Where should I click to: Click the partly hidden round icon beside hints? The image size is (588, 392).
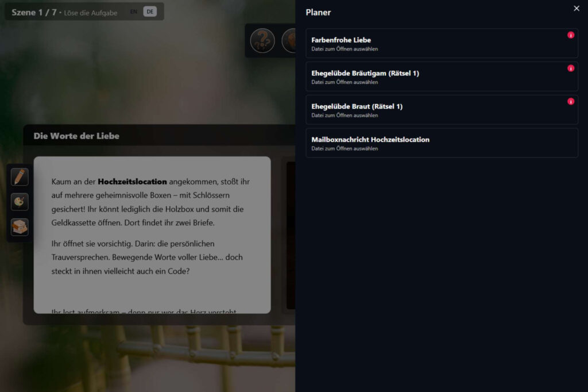tap(289, 41)
